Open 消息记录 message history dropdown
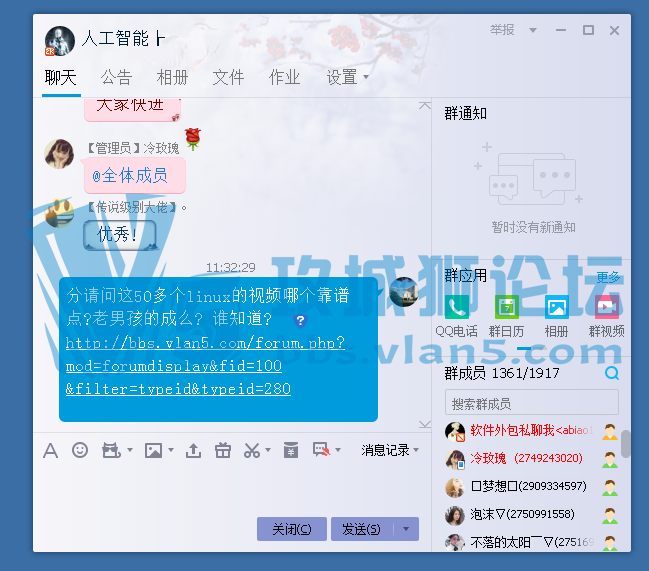The height and width of the screenshot is (571, 649). tap(389, 450)
